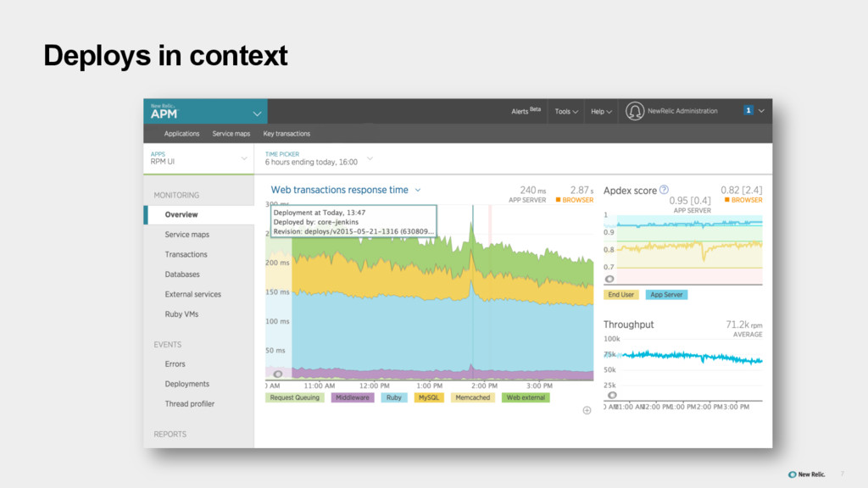
Task: Select Overview in the Monitoring sidebar
Action: pos(199,214)
